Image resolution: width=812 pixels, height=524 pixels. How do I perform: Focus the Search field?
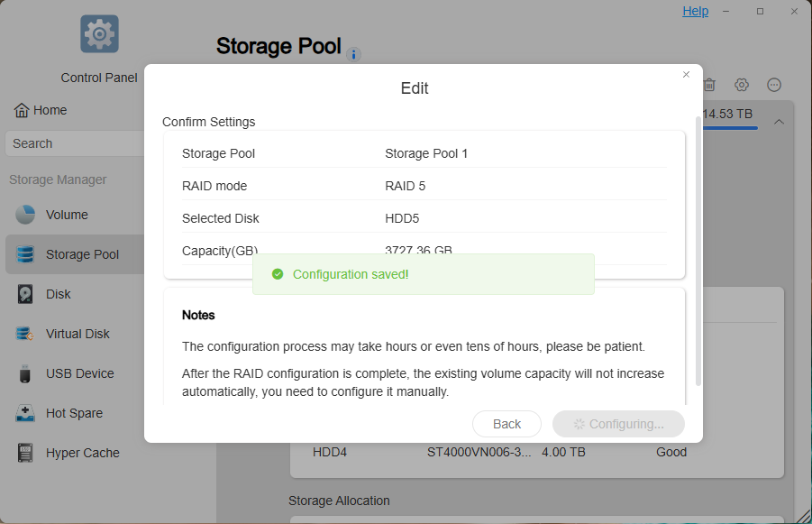(75, 143)
